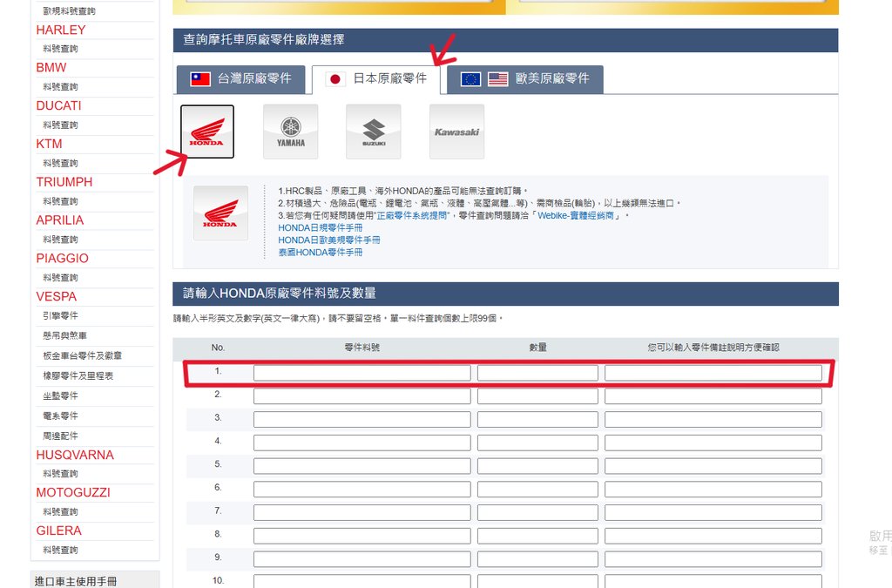
Task: Open HARLEY in the sidebar
Action: (61, 30)
